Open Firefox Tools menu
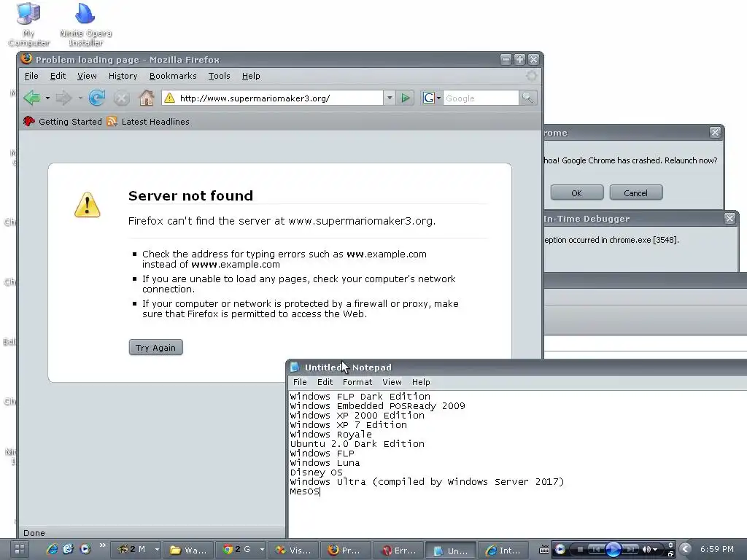 coord(219,76)
